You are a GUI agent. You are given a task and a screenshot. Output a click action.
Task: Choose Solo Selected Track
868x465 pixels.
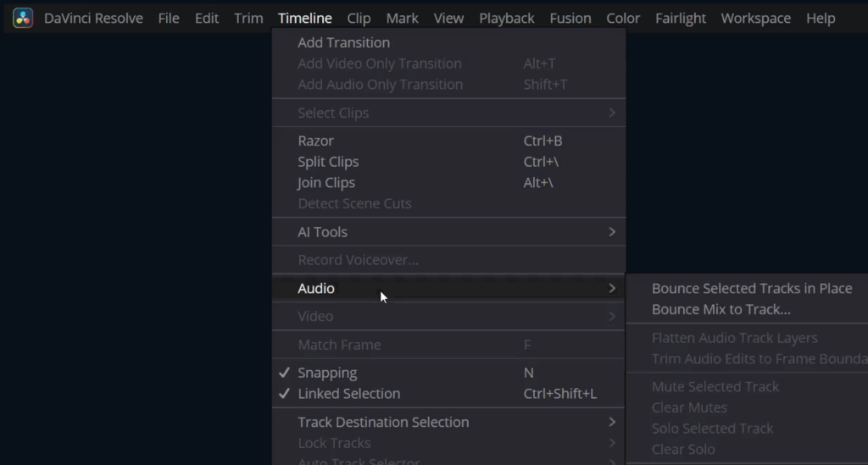748,429
